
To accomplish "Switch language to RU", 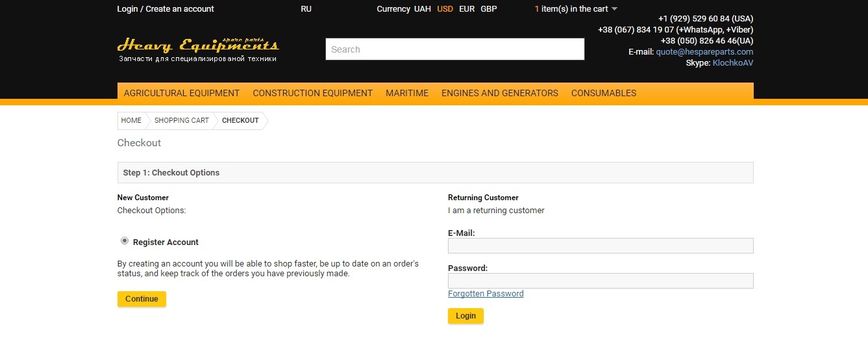I will [306, 9].
